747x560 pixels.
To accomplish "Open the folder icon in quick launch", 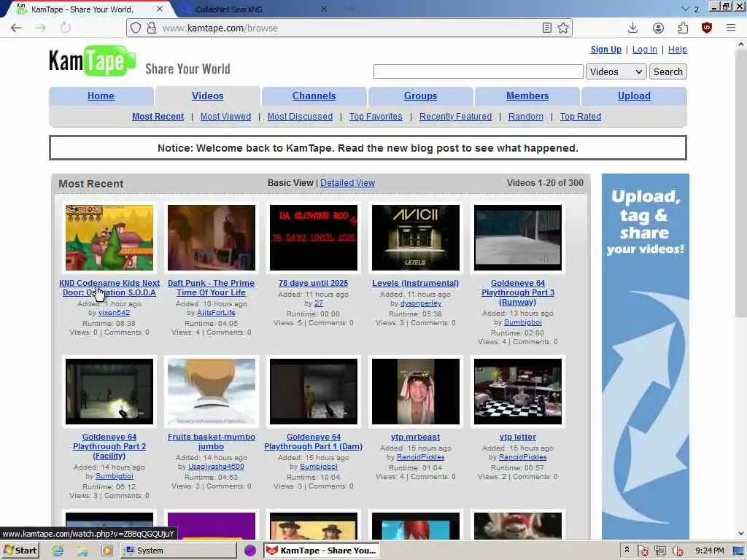I will pos(82,551).
